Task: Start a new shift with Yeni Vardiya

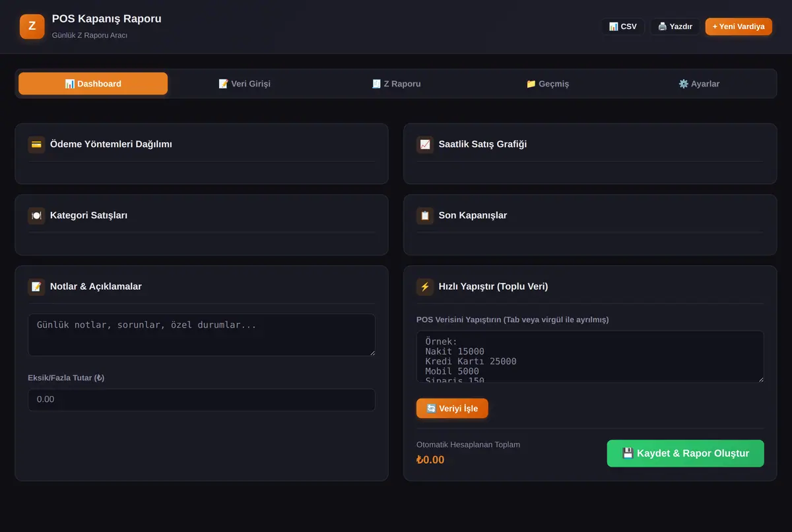Action: (739, 26)
